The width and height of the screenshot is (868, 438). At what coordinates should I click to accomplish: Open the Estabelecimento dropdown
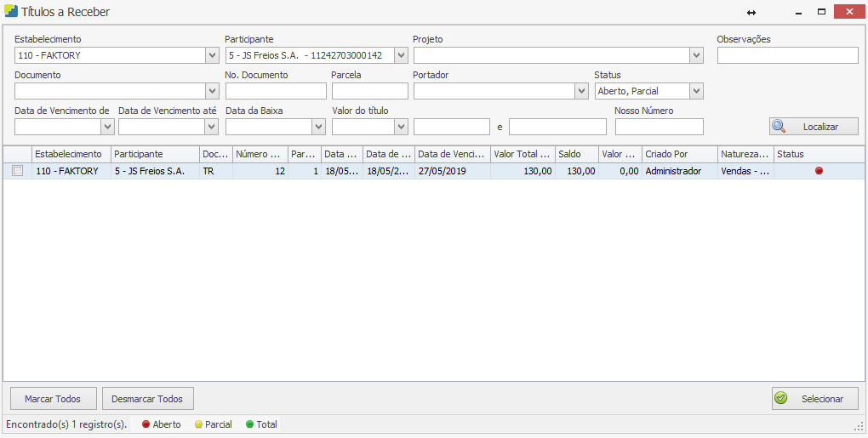[x=212, y=55]
